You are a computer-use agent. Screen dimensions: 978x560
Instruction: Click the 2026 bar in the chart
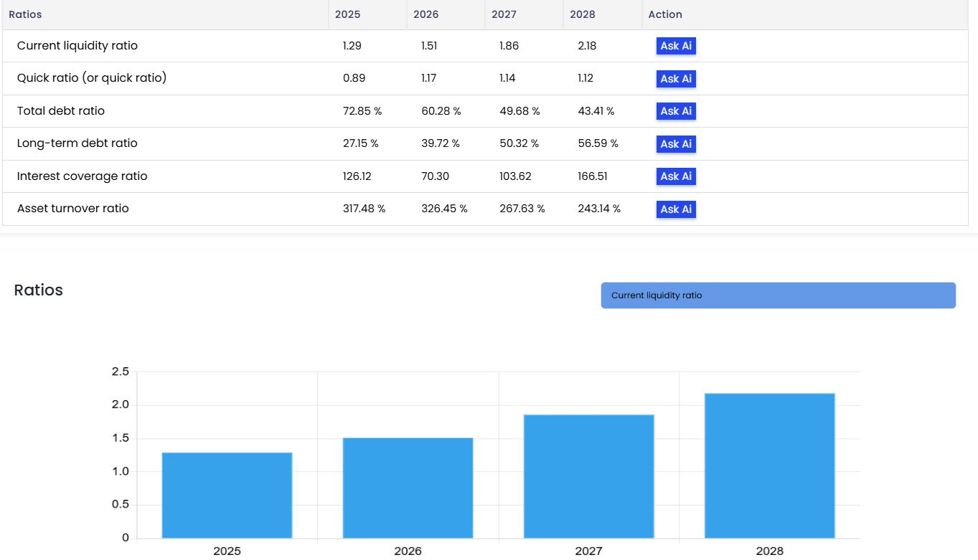coord(408,488)
